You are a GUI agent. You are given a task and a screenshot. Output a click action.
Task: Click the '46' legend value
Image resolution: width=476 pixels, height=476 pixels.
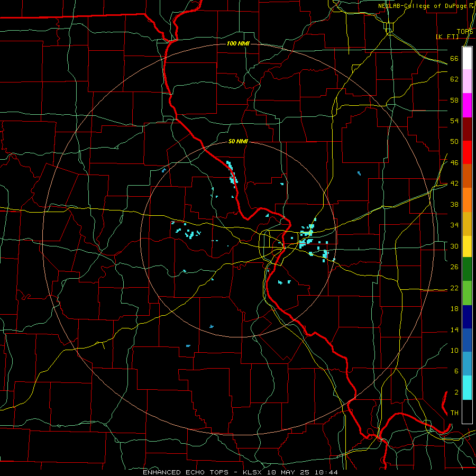(x=454, y=163)
